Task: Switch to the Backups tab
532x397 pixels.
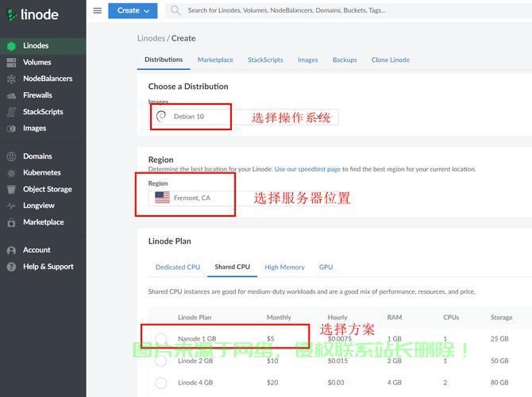Action: (345, 60)
